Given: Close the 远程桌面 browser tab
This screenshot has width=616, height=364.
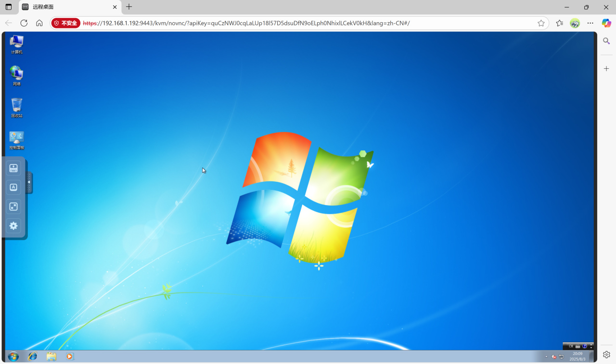Looking at the screenshot, I should (115, 7).
